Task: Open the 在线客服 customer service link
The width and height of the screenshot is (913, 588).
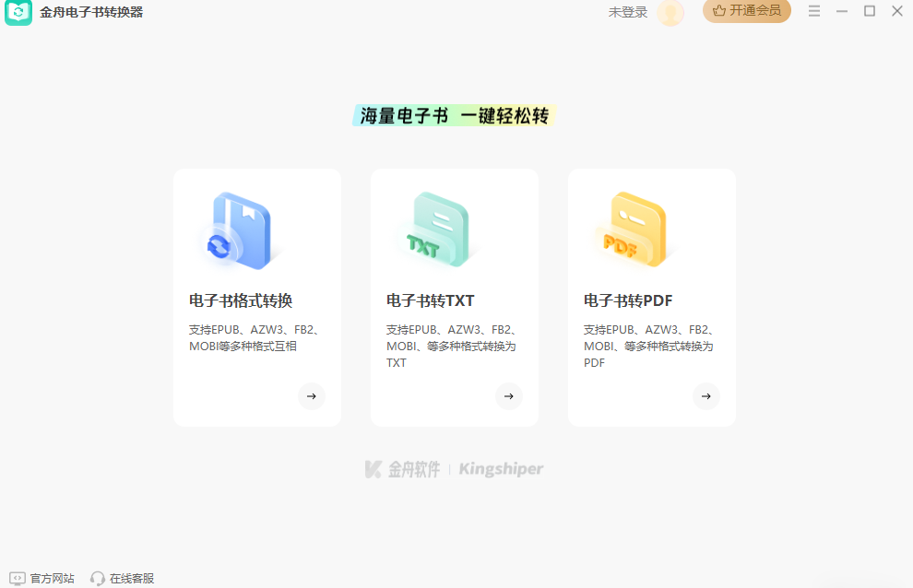Action: pos(132,578)
